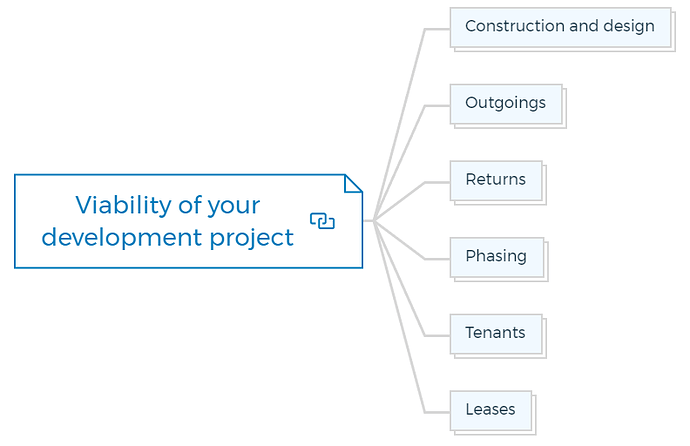
Task: Click the branch junction right of central node
Action: (373, 221)
